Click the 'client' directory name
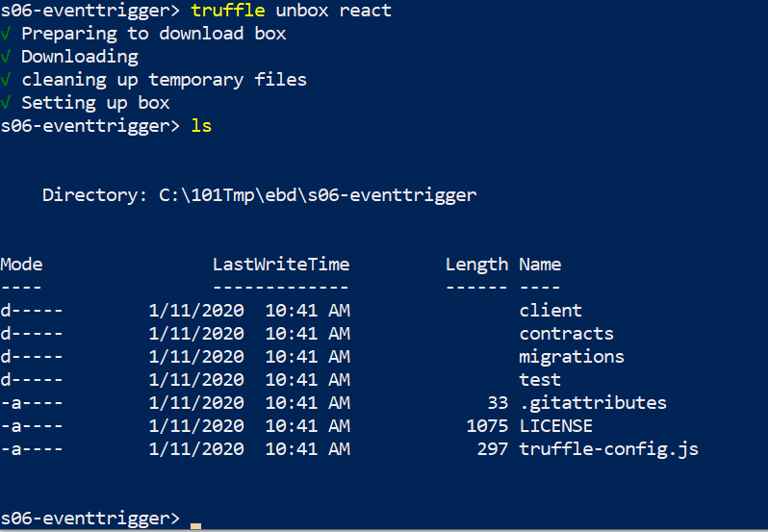This screenshot has height=532, width=768. pos(550,311)
